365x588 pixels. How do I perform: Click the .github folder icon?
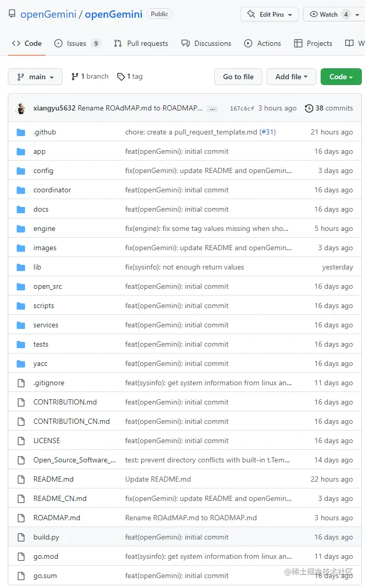(x=21, y=132)
